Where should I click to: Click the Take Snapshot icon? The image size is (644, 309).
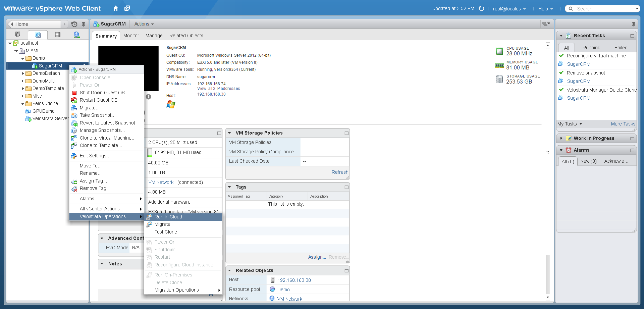pos(74,115)
